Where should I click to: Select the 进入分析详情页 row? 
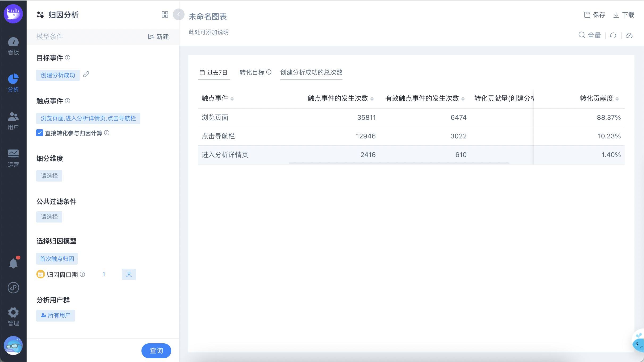pos(411,155)
